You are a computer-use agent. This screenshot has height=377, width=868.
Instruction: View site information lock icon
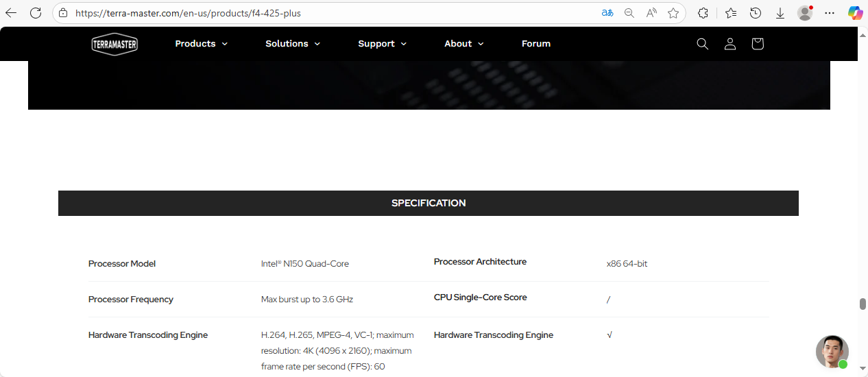(x=63, y=13)
